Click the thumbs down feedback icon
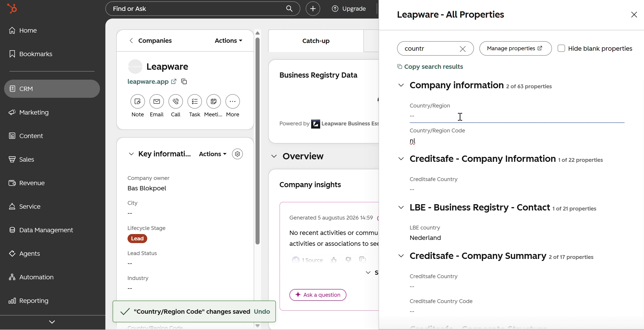 coord(348,260)
